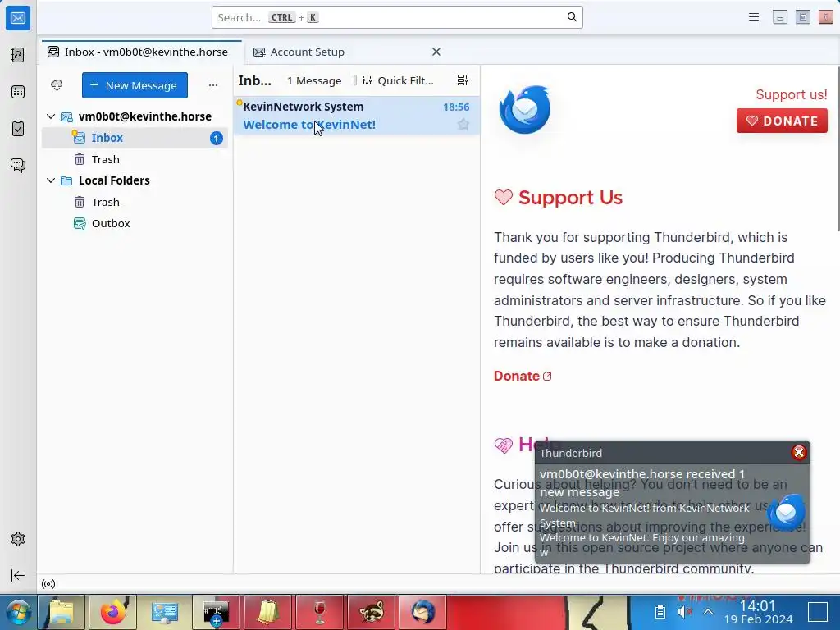Click the Thunderbird logo on start page
This screenshot has width=840, height=630.
524,109
